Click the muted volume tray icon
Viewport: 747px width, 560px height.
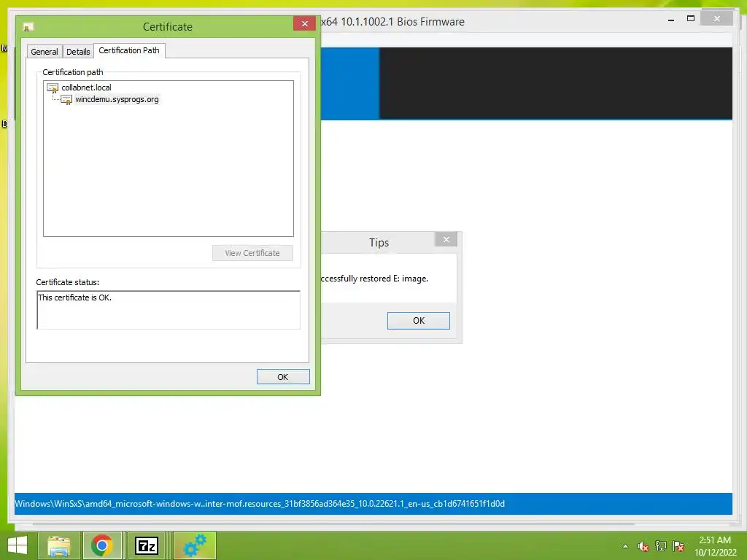click(x=643, y=546)
